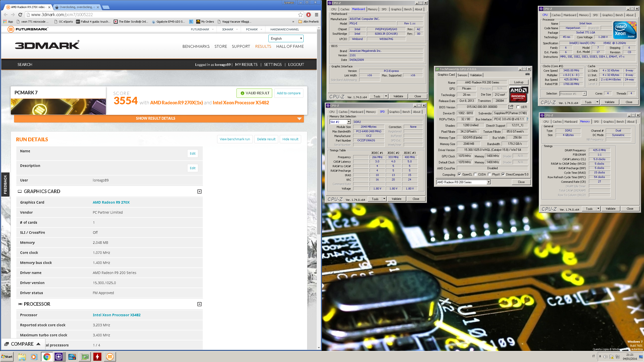Click the Futuremark orange logo icon
This screenshot has height=362, width=644.
(x=11, y=29)
